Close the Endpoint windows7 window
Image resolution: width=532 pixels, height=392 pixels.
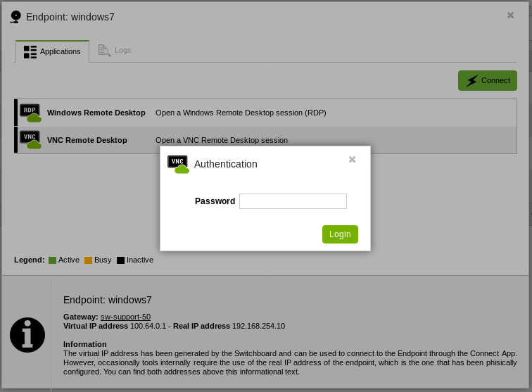[x=510, y=15]
